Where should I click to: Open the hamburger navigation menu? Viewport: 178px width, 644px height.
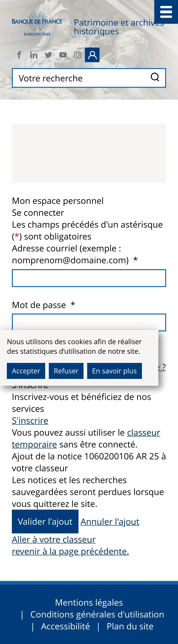point(166,12)
